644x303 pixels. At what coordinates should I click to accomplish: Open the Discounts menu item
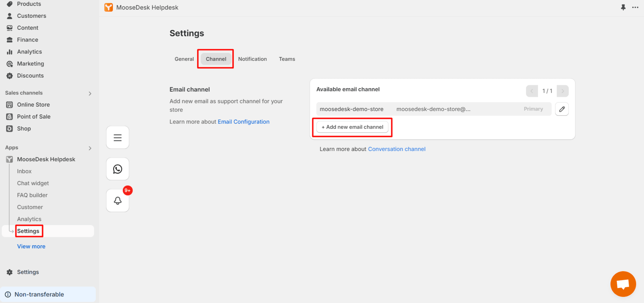(30, 76)
